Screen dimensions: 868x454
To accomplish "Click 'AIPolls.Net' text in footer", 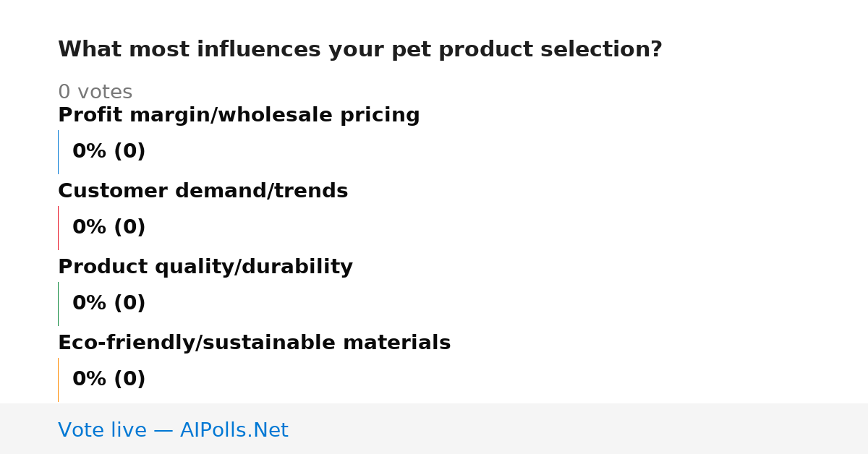I will pos(234,431).
